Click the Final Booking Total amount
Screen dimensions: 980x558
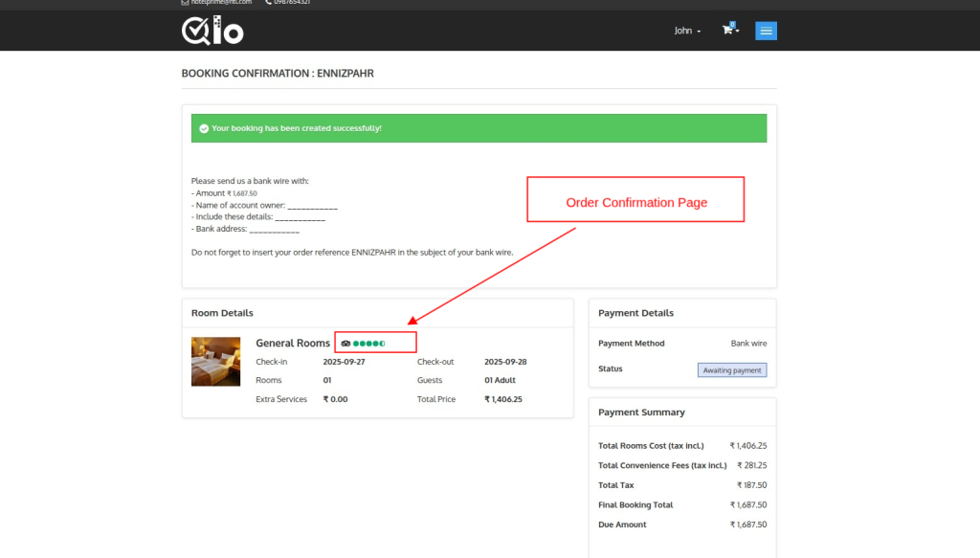point(747,504)
